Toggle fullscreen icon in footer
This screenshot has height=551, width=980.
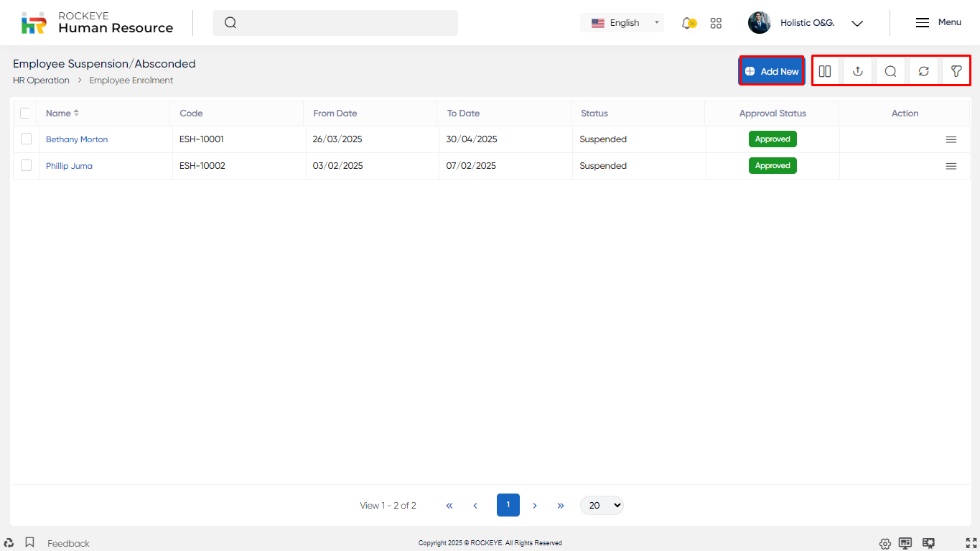coord(971,543)
